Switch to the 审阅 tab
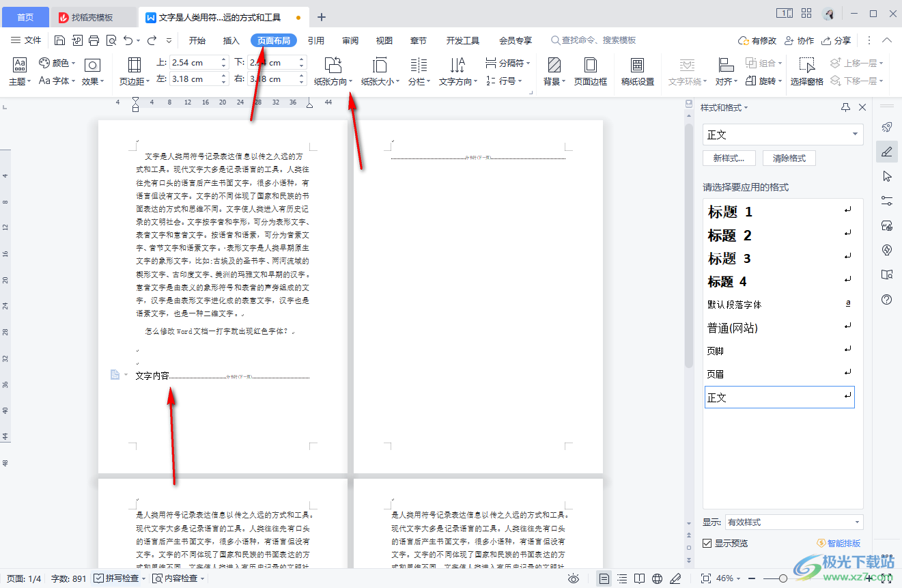The height and width of the screenshot is (588, 902). [x=350, y=40]
